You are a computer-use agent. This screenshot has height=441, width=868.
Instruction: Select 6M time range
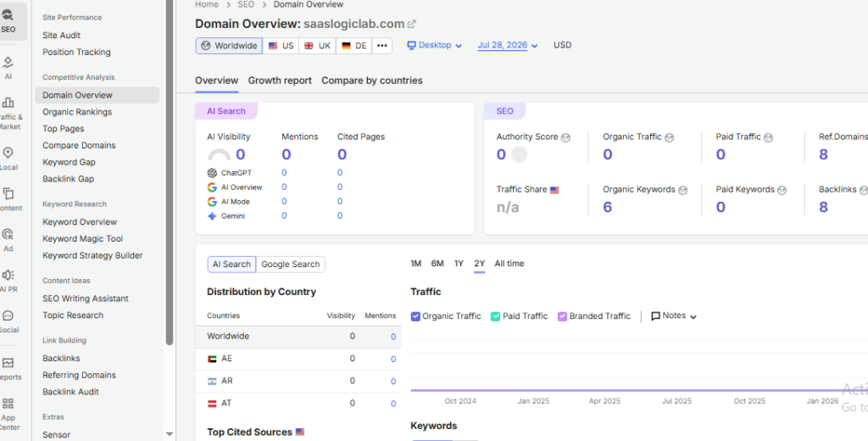pos(437,264)
